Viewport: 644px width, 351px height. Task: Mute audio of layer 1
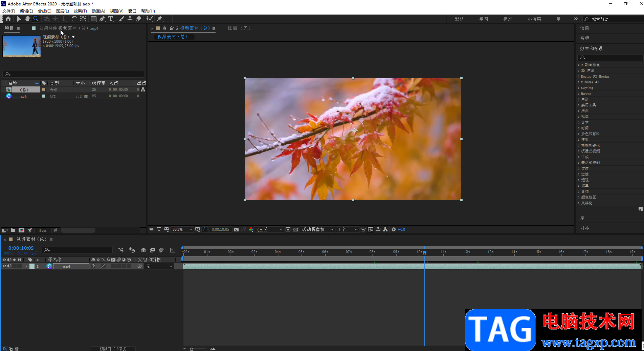(9, 266)
